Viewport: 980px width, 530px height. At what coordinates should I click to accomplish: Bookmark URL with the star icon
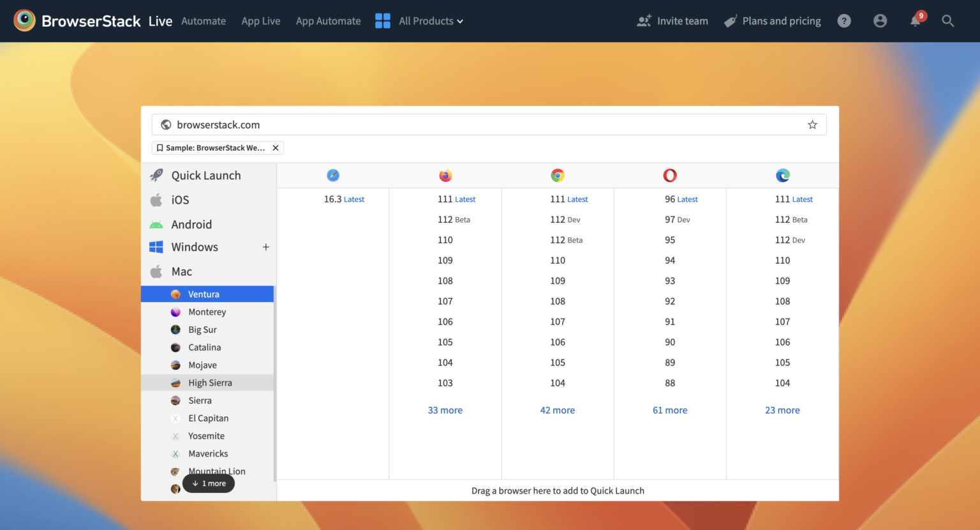tap(812, 125)
